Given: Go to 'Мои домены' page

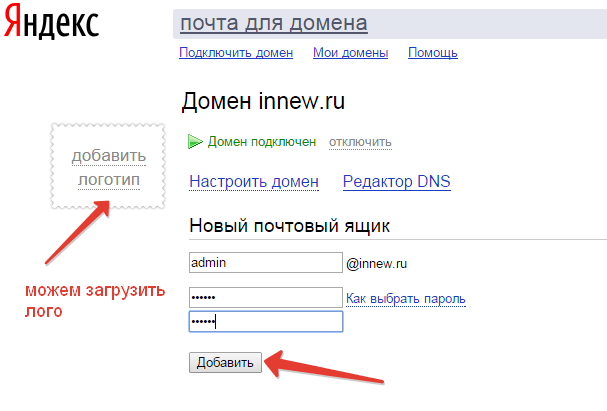Looking at the screenshot, I should tap(350, 53).
